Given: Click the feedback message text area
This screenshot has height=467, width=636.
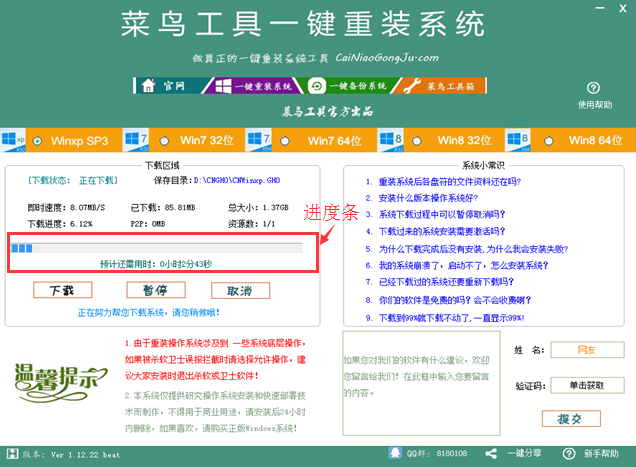Looking at the screenshot, I should tap(421, 383).
